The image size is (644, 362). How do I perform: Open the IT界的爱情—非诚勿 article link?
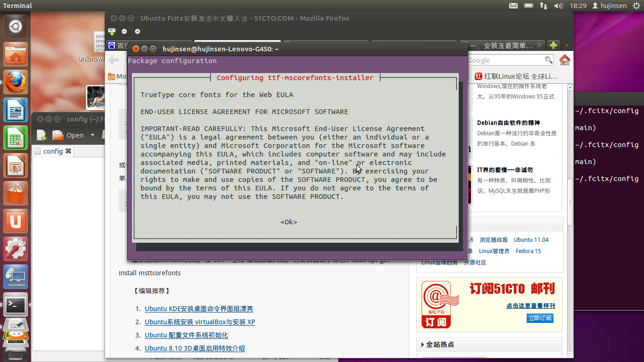pos(505,170)
